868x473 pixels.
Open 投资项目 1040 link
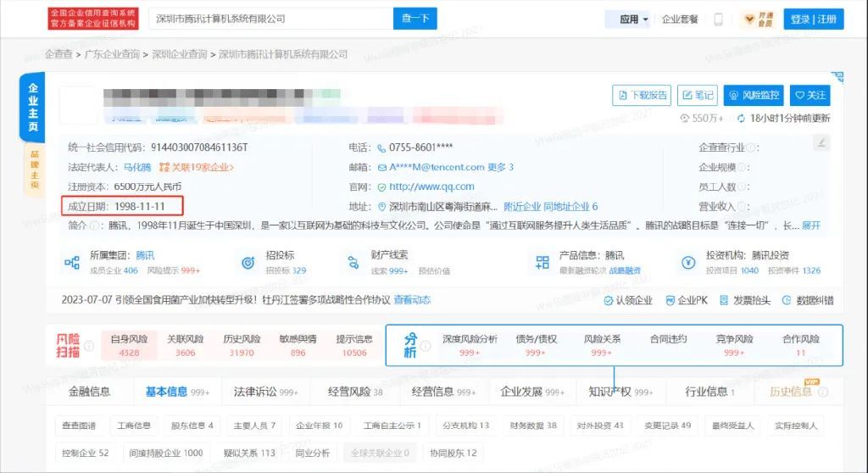[x=732, y=271]
